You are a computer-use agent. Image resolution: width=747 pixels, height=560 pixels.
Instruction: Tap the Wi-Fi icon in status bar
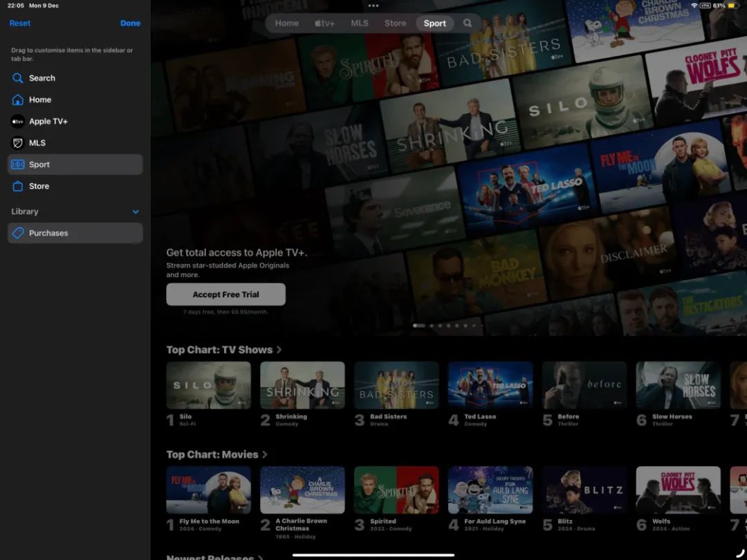click(694, 6)
